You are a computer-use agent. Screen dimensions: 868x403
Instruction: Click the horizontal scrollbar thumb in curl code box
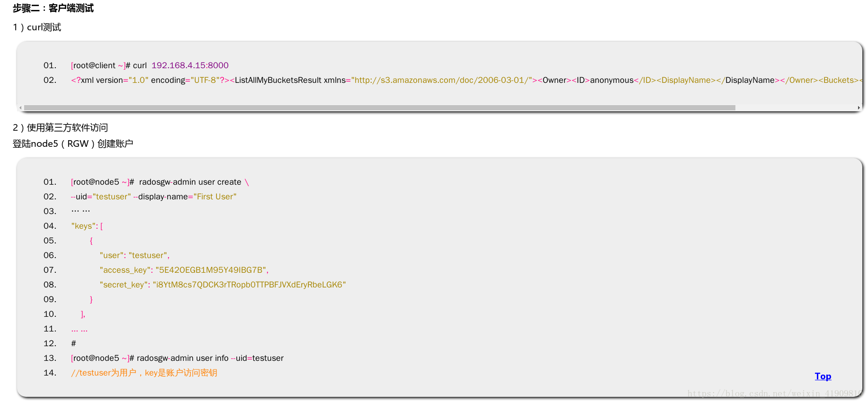coord(379,108)
